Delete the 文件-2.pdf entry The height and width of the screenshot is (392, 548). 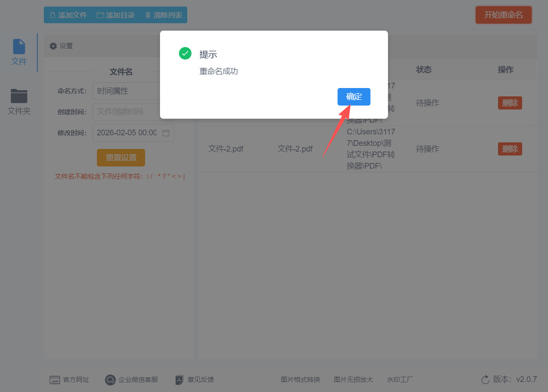click(510, 148)
